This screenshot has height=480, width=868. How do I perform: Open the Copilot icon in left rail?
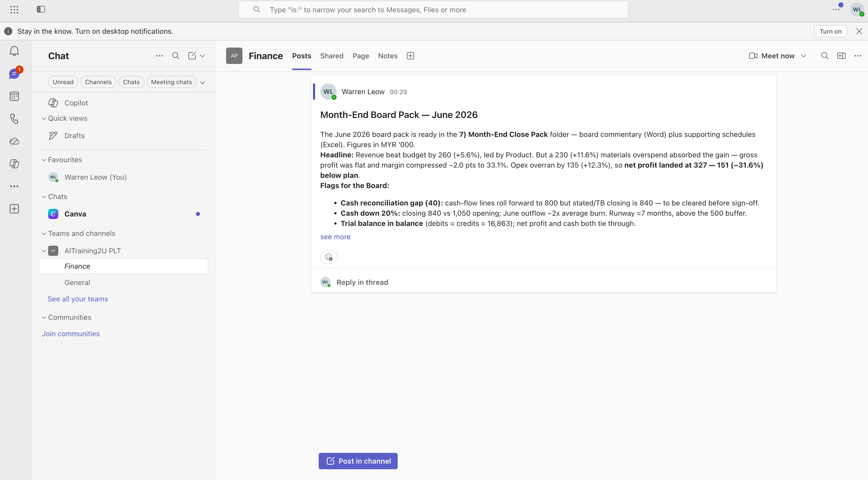pos(14,164)
